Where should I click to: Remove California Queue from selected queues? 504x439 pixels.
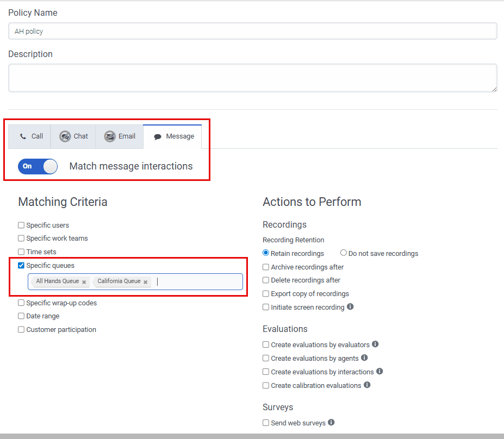[x=145, y=281]
